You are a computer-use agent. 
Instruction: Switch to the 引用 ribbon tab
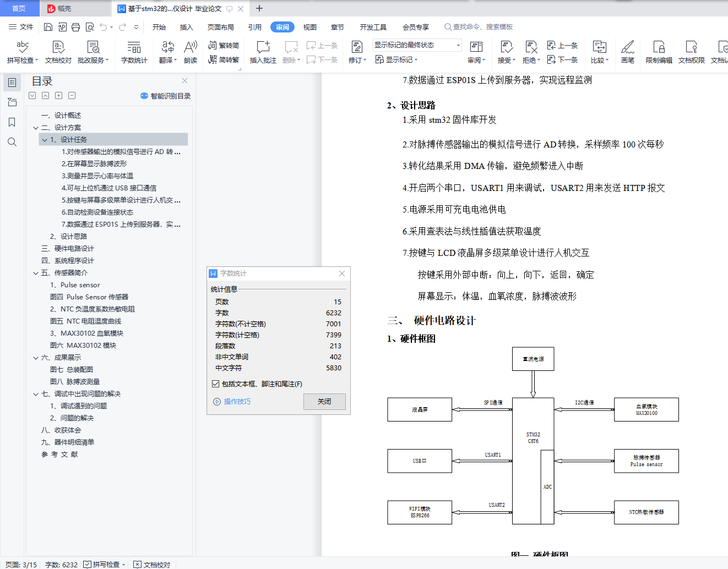(x=255, y=27)
